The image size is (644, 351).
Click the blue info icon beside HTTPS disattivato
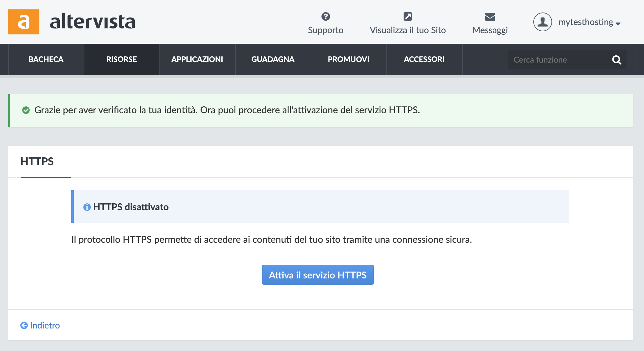click(87, 207)
